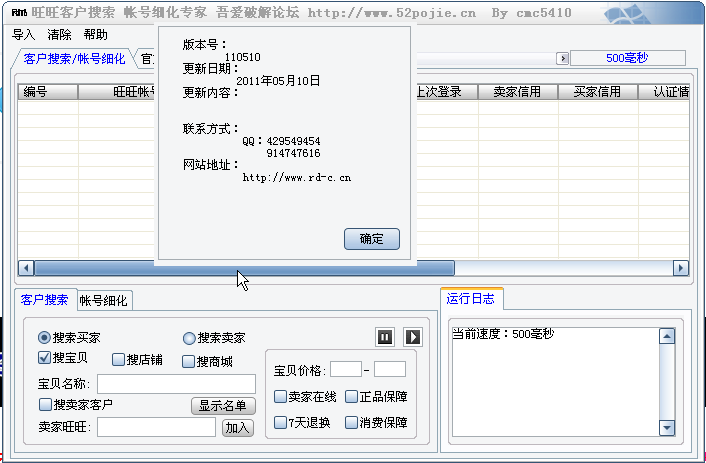The height and width of the screenshot is (463, 706).
Task: Enable the 消费保障 checkbox
Action: [x=351, y=422]
